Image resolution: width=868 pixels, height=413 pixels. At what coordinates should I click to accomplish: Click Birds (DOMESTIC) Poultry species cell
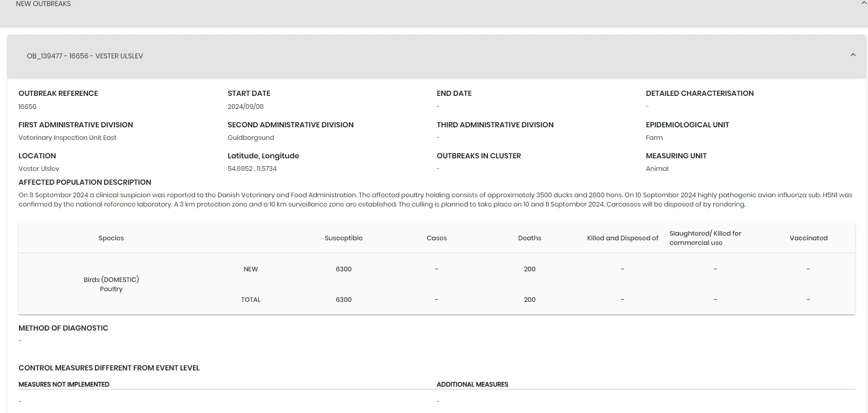point(111,284)
